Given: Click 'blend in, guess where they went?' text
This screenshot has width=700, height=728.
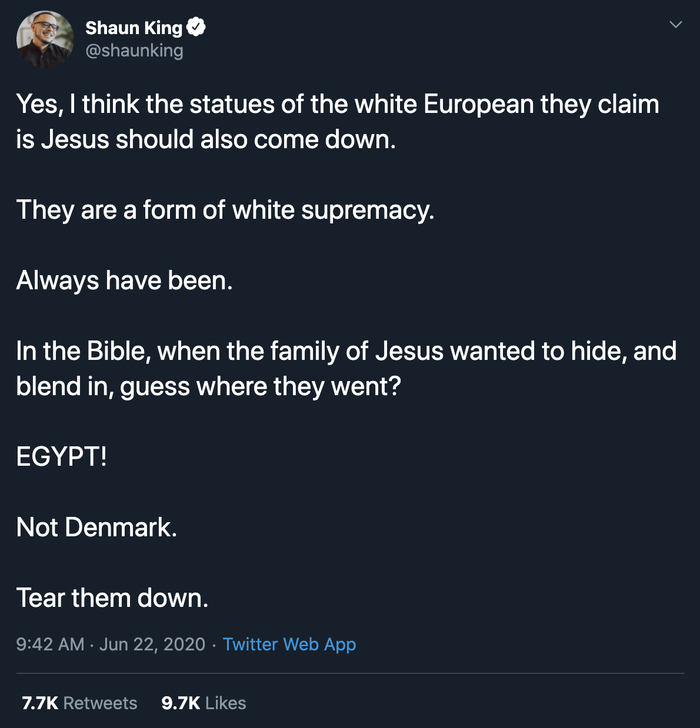Looking at the screenshot, I should click(208, 386).
